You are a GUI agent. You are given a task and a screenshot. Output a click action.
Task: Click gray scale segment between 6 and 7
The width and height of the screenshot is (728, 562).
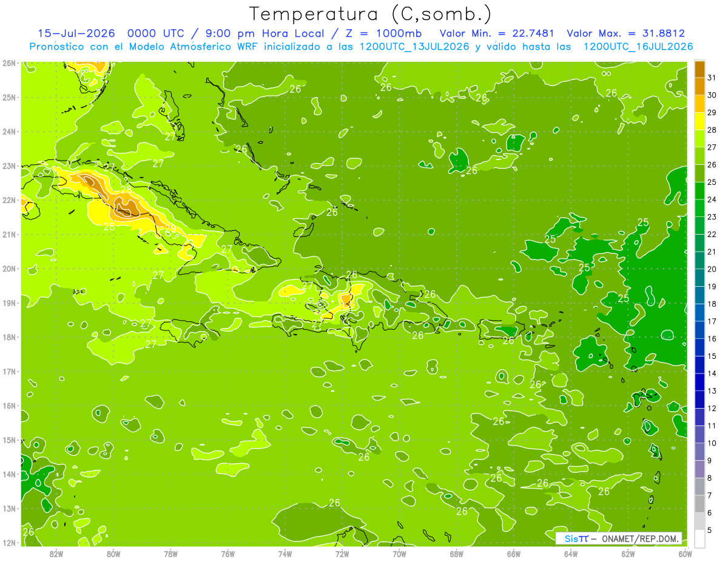pos(699,504)
